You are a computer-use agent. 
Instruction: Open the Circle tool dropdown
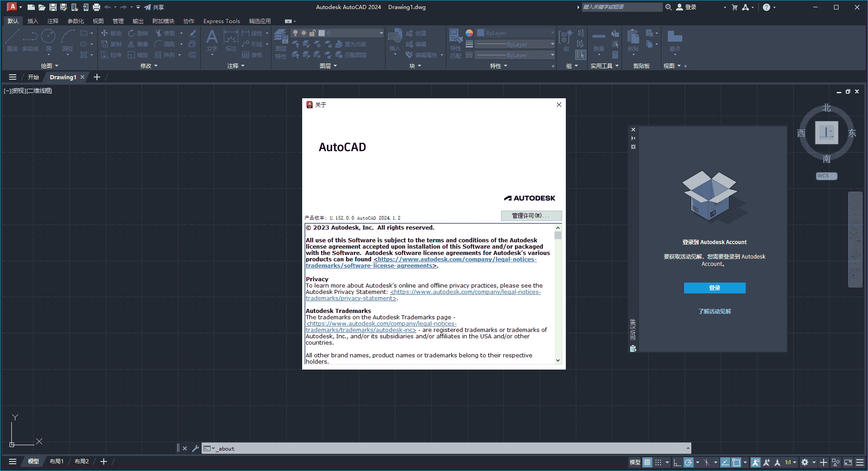coord(49,55)
